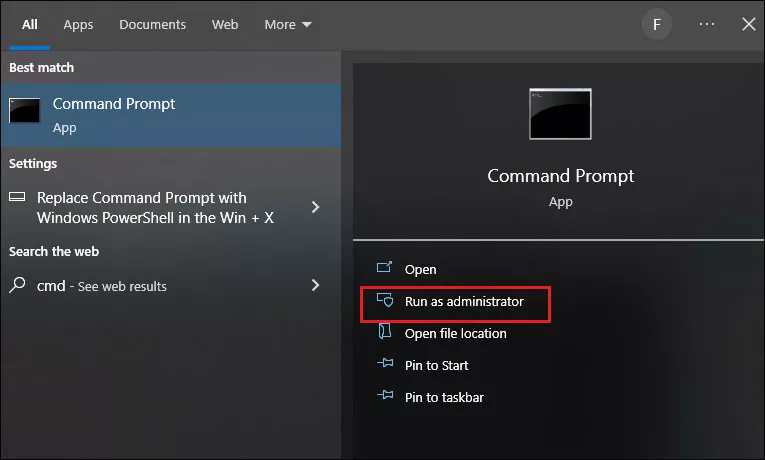
Task: Open the Documents tab
Action: [x=152, y=24]
